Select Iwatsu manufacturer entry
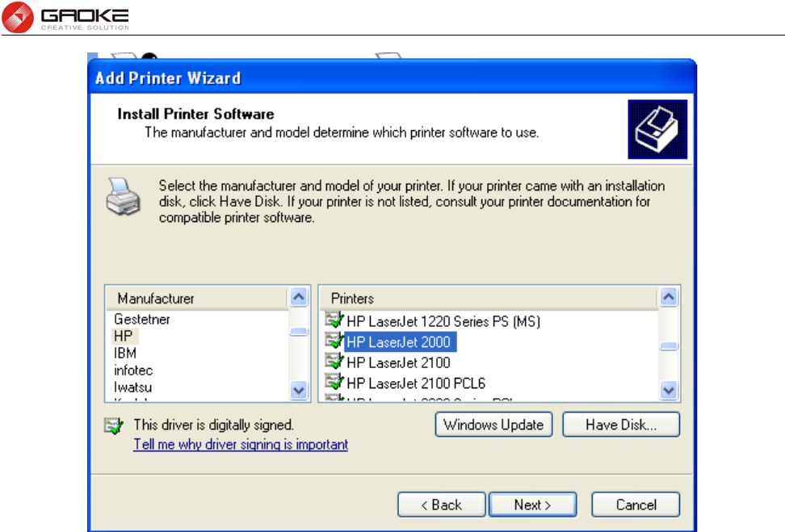The image size is (785, 532). click(132, 387)
